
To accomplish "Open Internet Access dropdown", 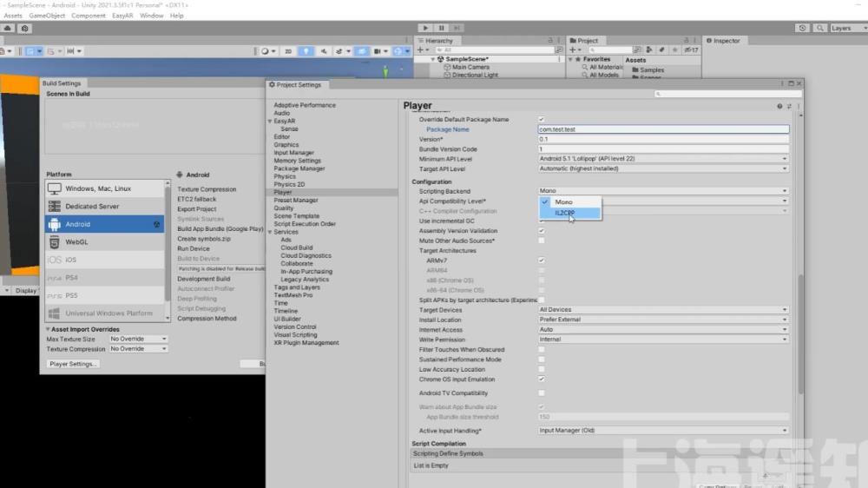I will point(663,330).
